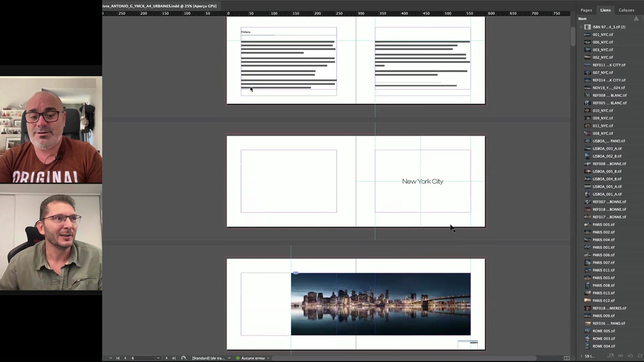The height and width of the screenshot is (362, 644).
Task: Select the LISBOA_001_A.tif link
Action: click(608, 194)
